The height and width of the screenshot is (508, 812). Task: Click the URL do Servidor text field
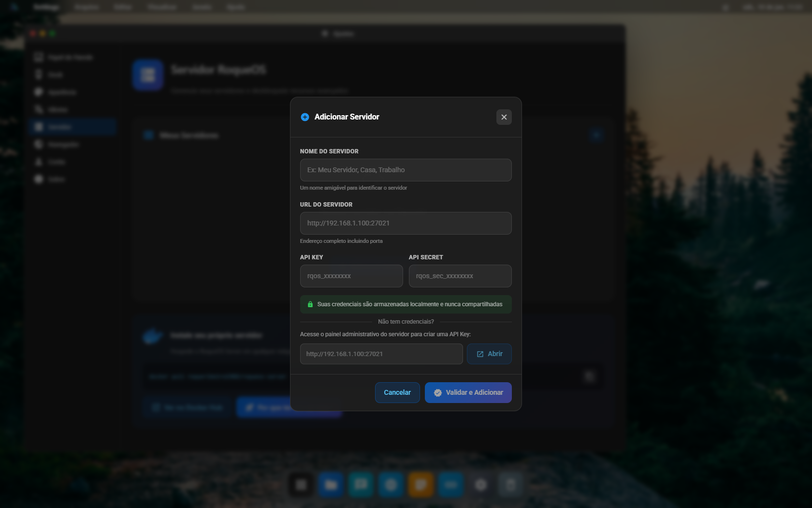pyautogui.click(x=406, y=224)
